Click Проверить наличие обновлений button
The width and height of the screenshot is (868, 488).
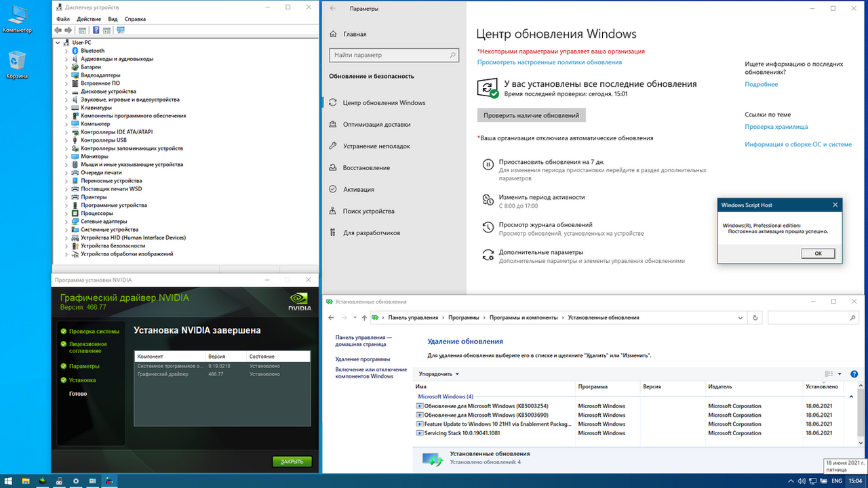point(531,115)
